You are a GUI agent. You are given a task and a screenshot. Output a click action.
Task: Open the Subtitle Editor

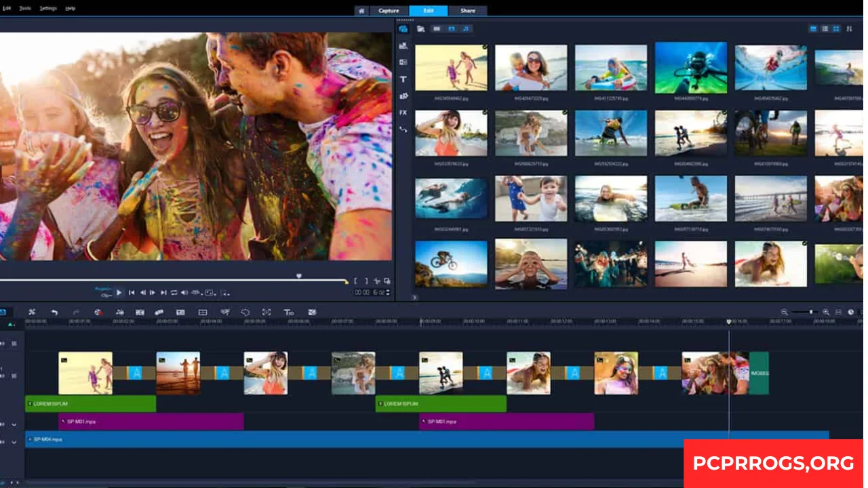(x=180, y=312)
